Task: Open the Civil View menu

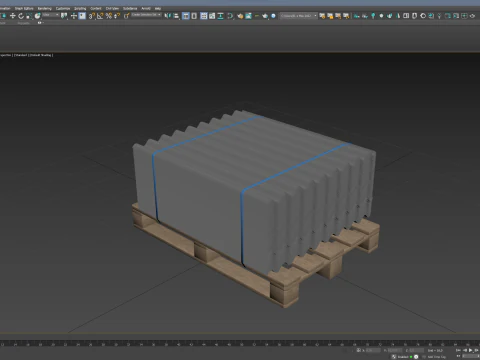Action: [x=112, y=8]
